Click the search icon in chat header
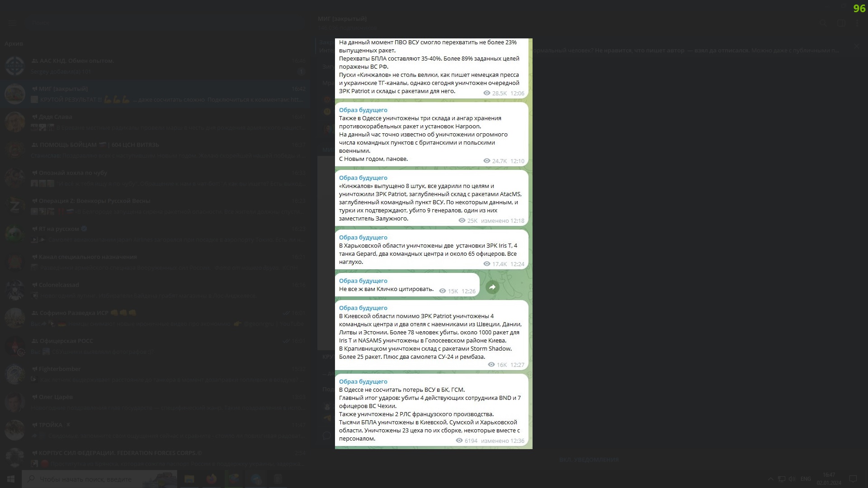 tap(823, 23)
